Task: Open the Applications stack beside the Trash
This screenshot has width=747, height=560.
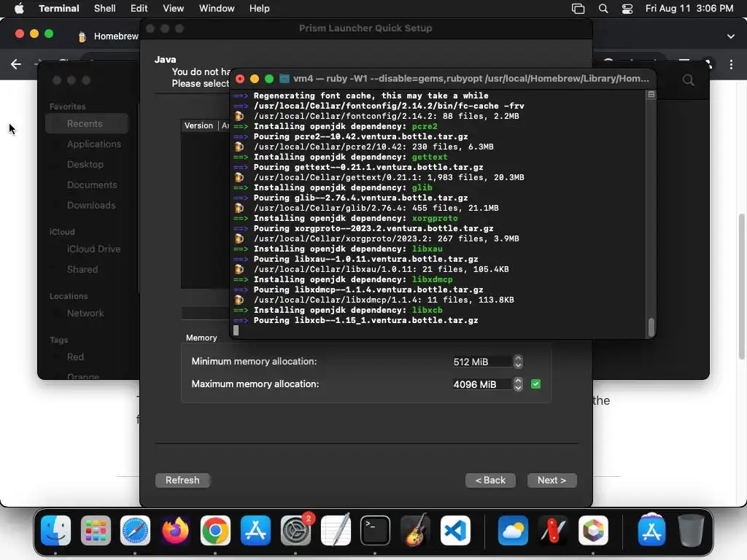Action: (651, 529)
